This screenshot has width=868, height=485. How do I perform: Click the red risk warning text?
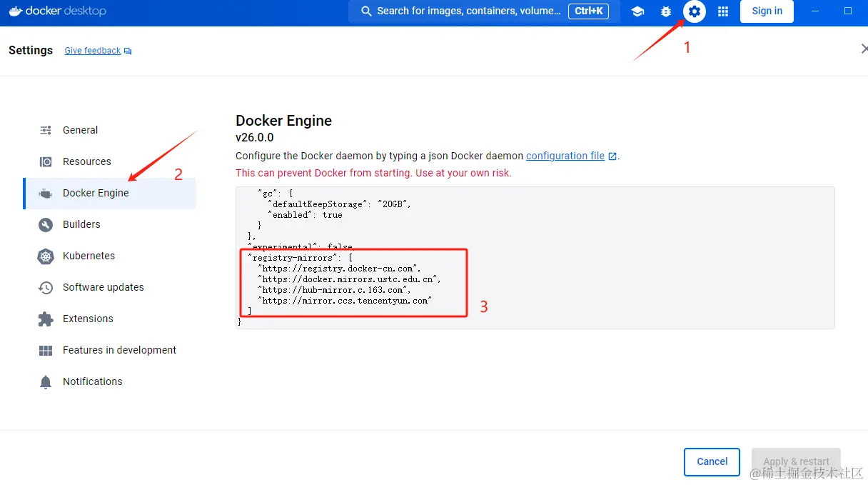pos(373,173)
